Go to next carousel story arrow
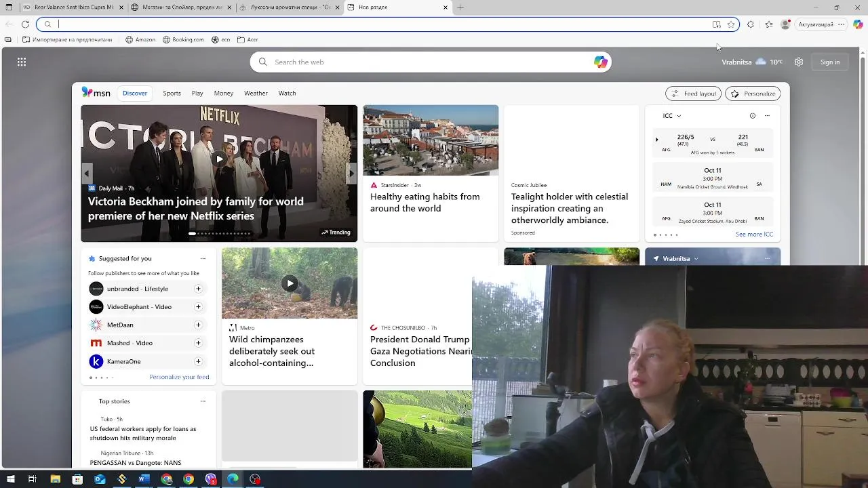This screenshot has height=488, width=868. 351,174
